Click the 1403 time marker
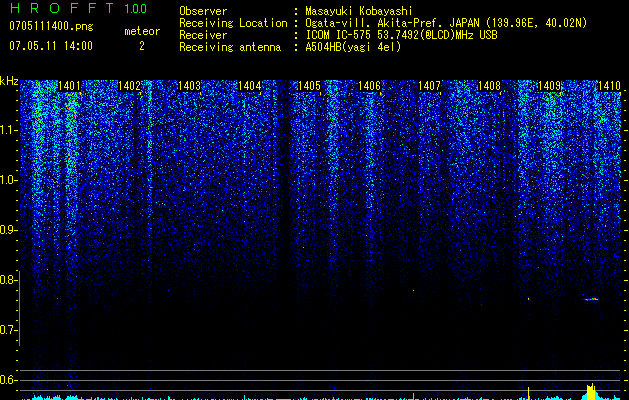 (189, 86)
